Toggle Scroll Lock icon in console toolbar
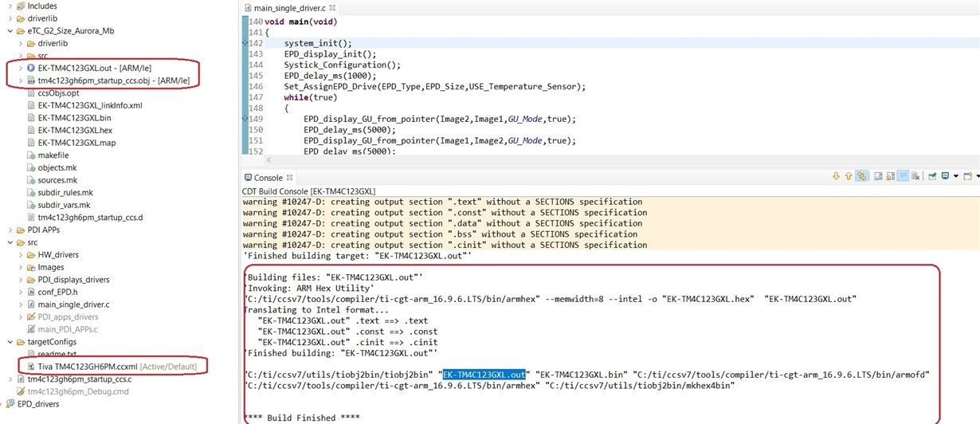 890,176
